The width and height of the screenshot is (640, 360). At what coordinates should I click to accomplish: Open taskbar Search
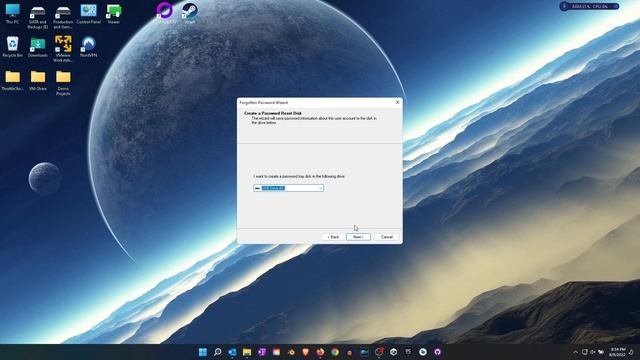point(218,352)
